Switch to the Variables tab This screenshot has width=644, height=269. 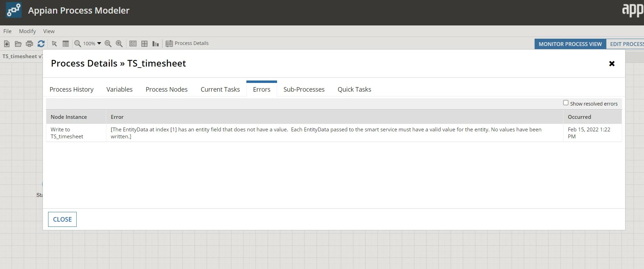(x=120, y=89)
